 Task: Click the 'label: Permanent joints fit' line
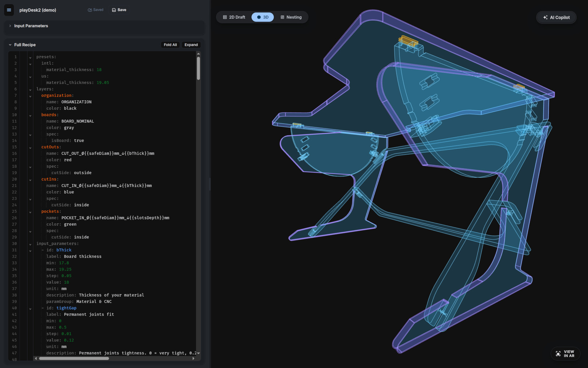(80, 315)
